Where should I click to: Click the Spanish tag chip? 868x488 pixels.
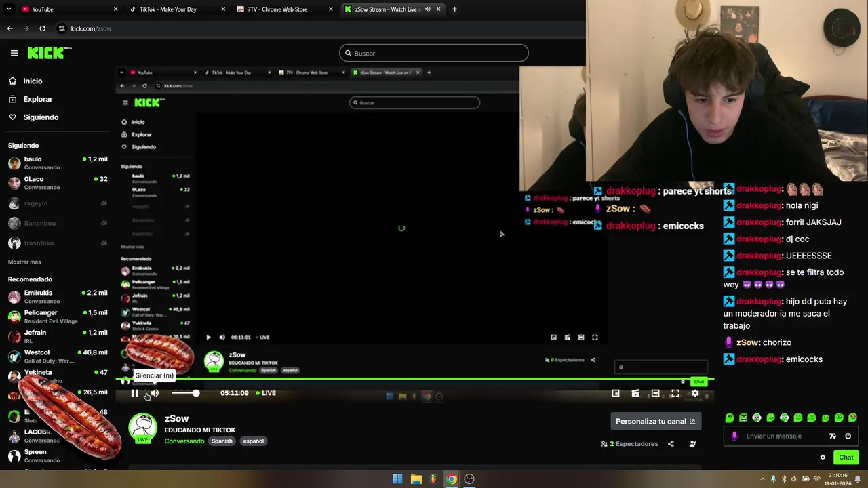[222, 441]
